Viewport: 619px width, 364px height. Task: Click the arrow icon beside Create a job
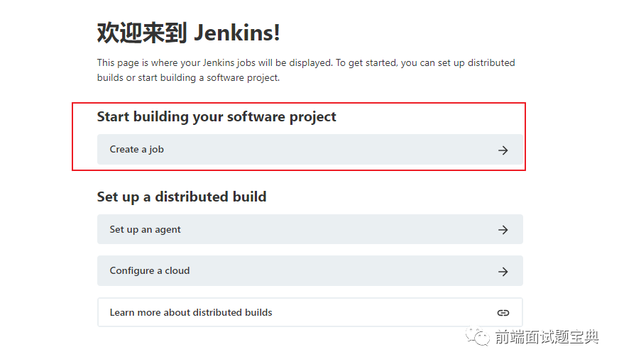tap(503, 150)
